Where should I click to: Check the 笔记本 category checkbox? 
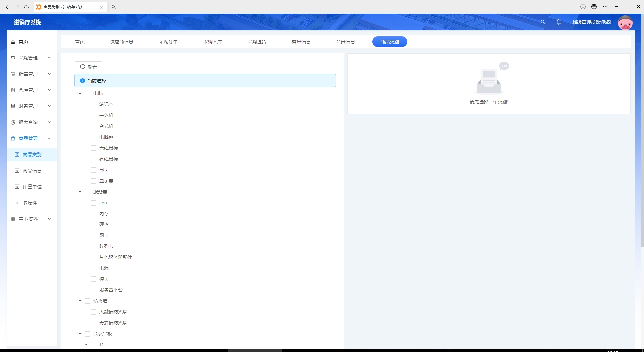pyautogui.click(x=94, y=104)
